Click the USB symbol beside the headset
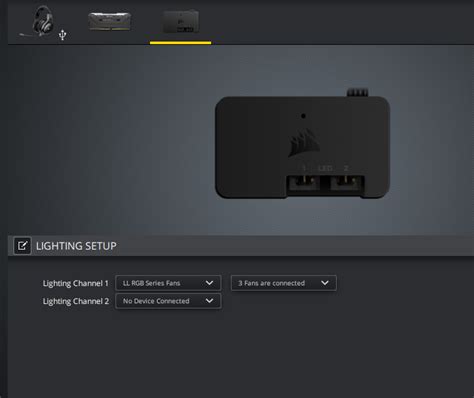Image resolution: width=474 pixels, height=398 pixels. click(x=62, y=35)
